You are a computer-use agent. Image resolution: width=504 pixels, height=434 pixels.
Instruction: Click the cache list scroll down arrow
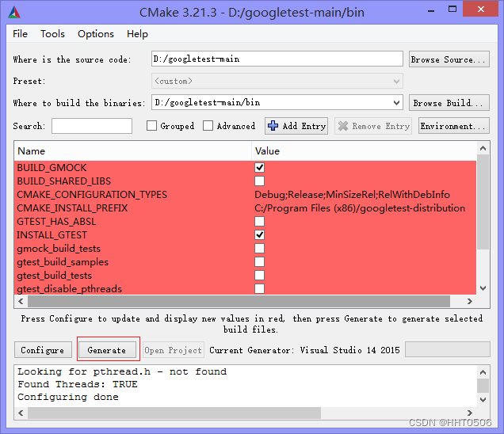483,288
